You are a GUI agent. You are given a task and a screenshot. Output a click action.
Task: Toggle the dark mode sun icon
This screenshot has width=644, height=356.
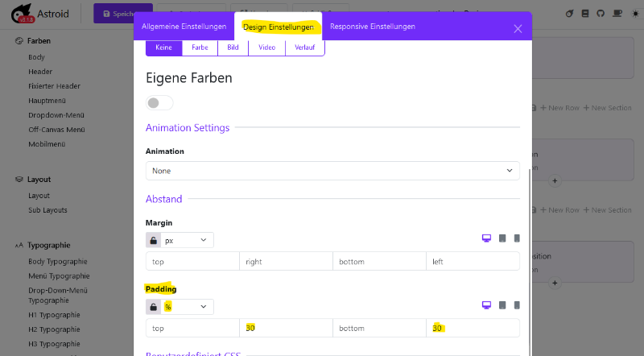tap(635, 14)
